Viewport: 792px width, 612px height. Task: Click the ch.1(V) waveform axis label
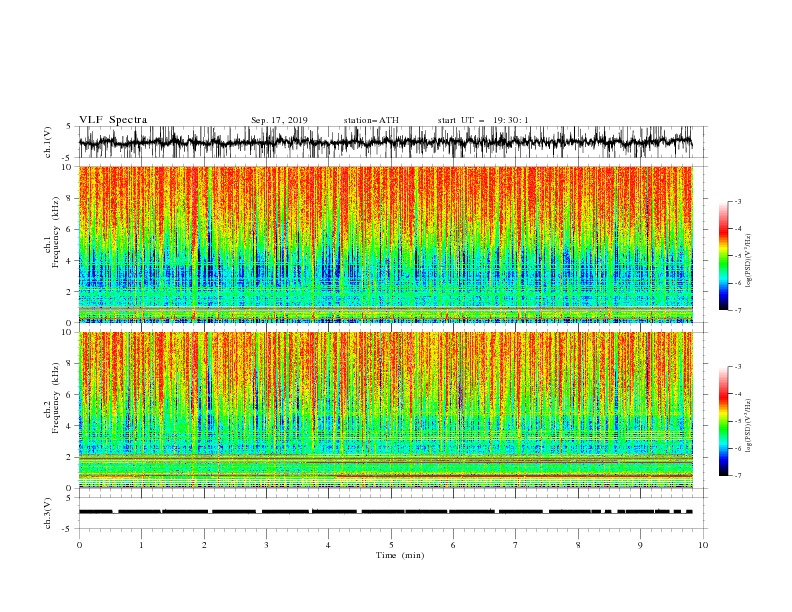click(48, 142)
